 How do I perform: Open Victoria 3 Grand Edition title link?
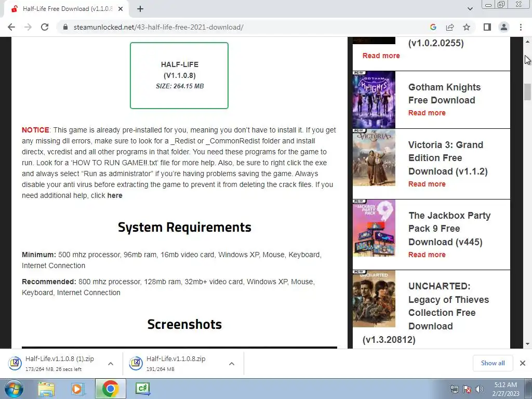[448, 158]
